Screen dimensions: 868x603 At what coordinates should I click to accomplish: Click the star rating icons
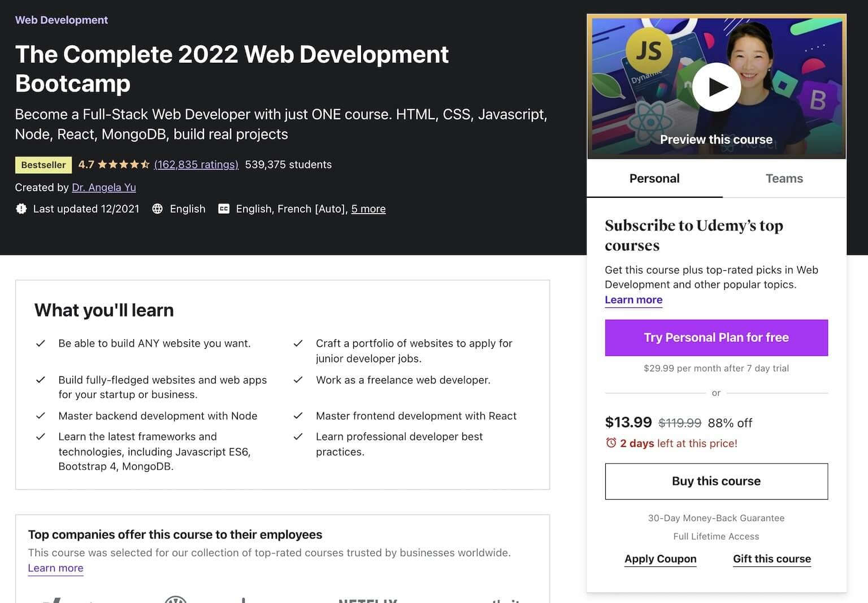click(123, 164)
